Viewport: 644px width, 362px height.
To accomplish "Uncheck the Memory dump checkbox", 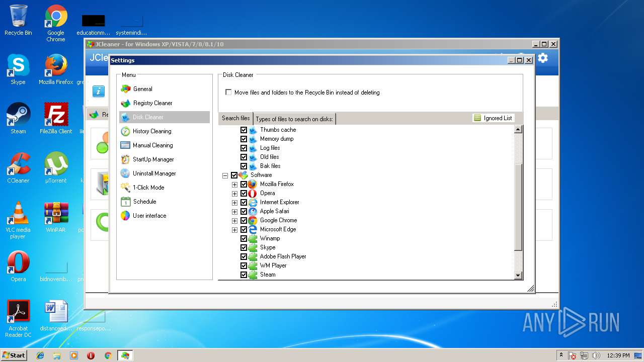I will (x=244, y=139).
